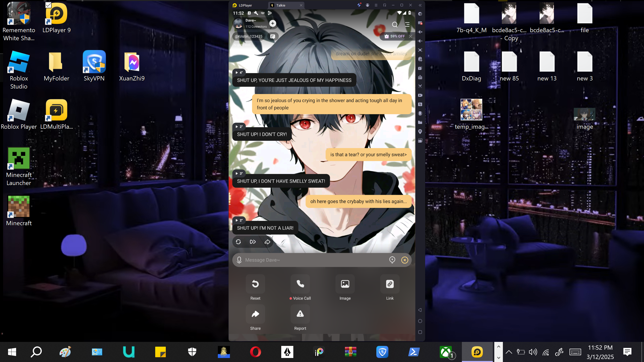Raise emulator volume with the volume up icon
Image resolution: width=644 pixels, height=362 pixels.
pos(420,32)
